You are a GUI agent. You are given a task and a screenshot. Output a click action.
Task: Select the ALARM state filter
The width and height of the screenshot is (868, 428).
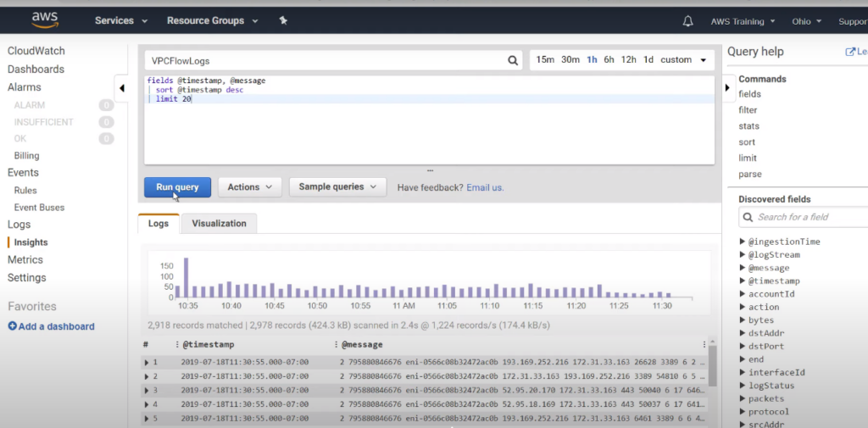point(30,105)
